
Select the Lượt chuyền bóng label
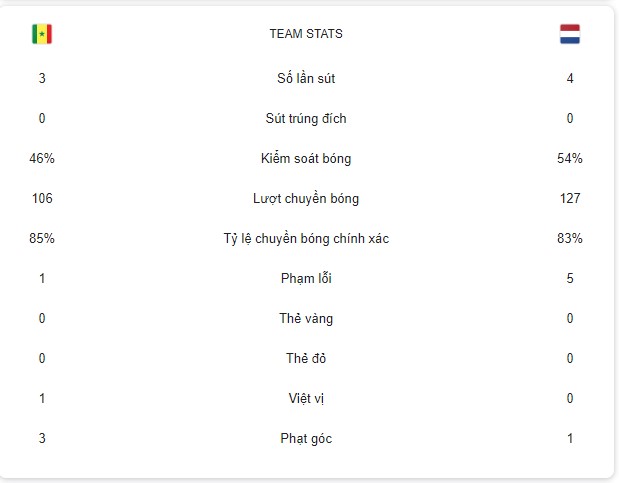[x=306, y=198]
